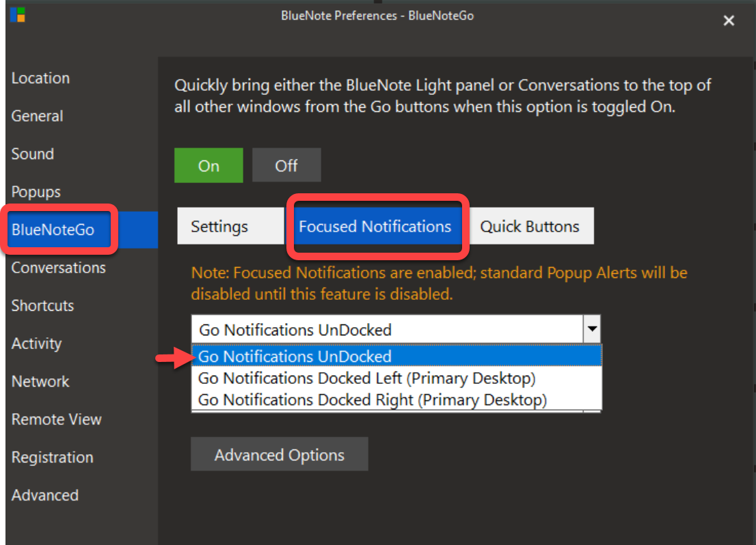Screen dimensions: 756x545
Task: Open the General preferences section
Action: pos(37,116)
